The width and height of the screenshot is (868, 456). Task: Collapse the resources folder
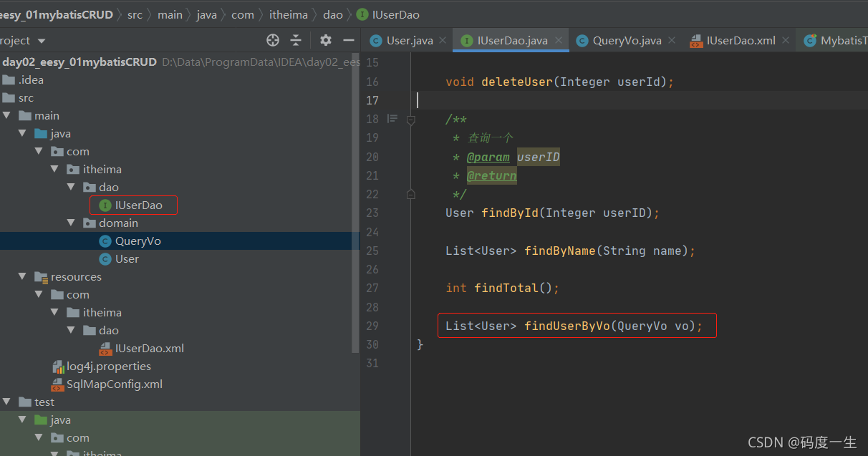click(23, 276)
